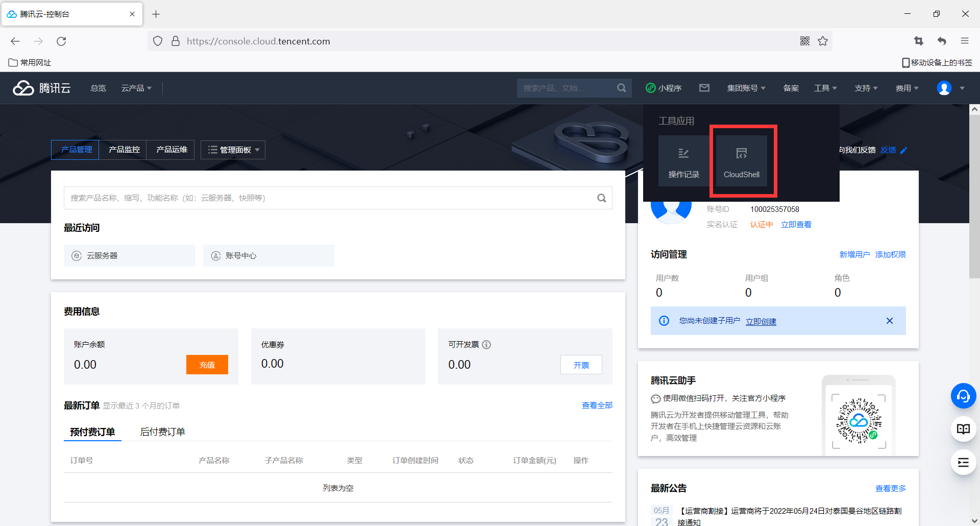Open the 常用网址 bookmarks folder
This screenshot has height=526, width=980.
(30, 62)
